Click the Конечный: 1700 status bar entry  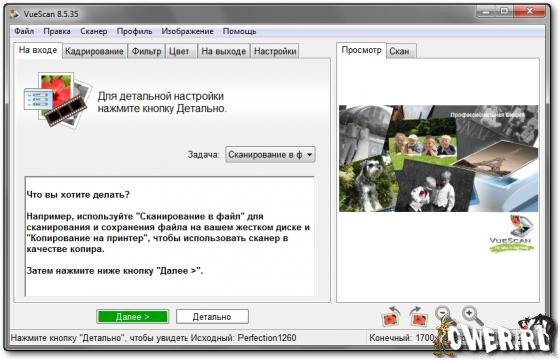pyautogui.click(x=402, y=338)
